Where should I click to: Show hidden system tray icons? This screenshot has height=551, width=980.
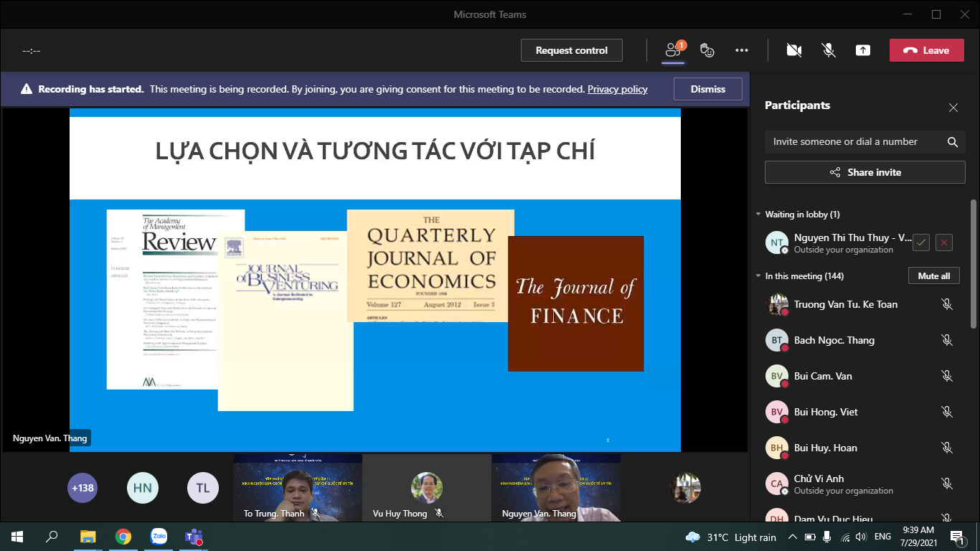click(x=793, y=537)
